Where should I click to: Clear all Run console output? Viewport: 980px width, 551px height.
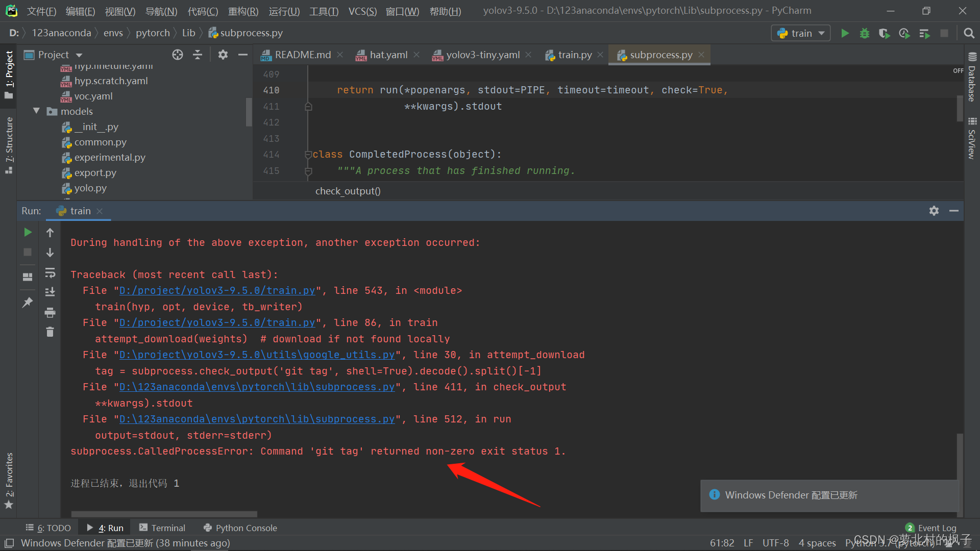coord(50,332)
